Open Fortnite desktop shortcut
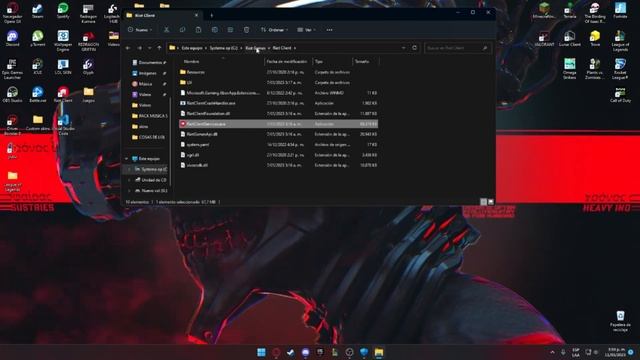 point(620,11)
